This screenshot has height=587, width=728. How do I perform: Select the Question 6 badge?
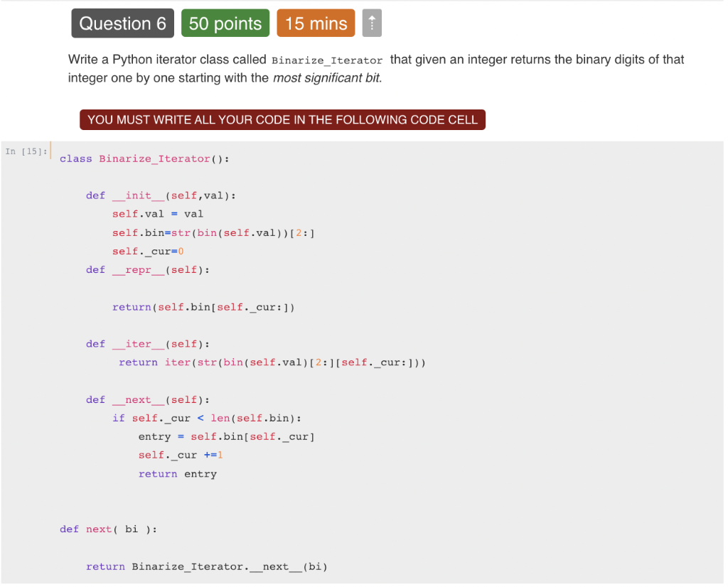[122, 23]
